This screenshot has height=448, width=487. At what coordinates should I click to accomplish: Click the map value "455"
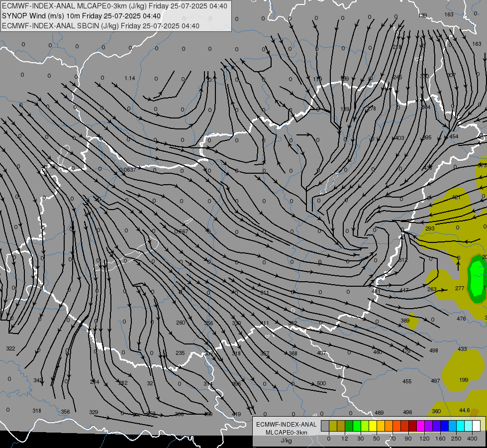coord(407,381)
